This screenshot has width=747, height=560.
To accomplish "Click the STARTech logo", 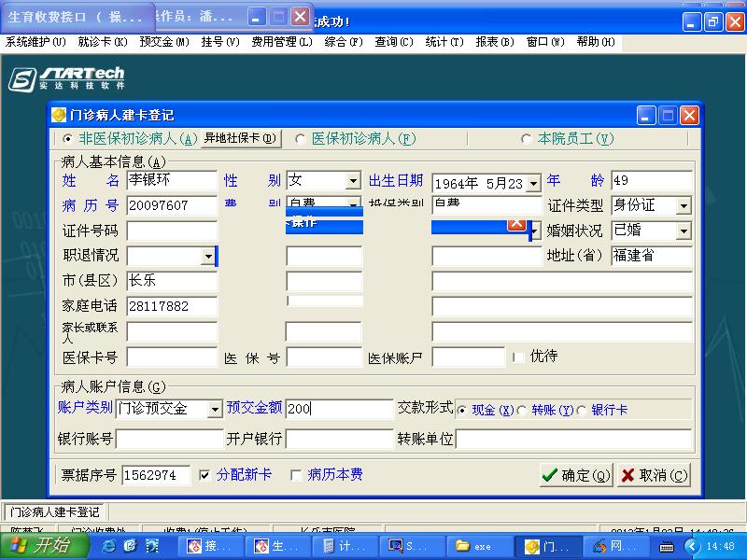I will [x=66, y=78].
